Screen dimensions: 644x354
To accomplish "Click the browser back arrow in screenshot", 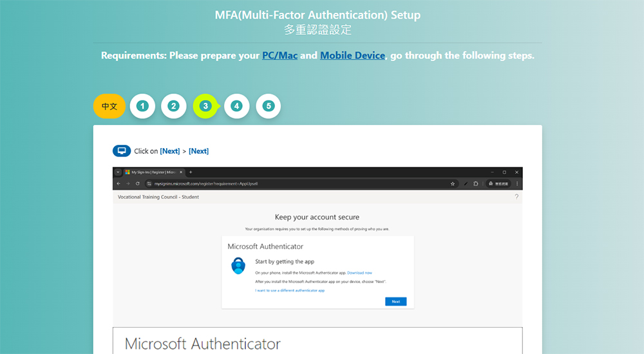I will (x=118, y=183).
